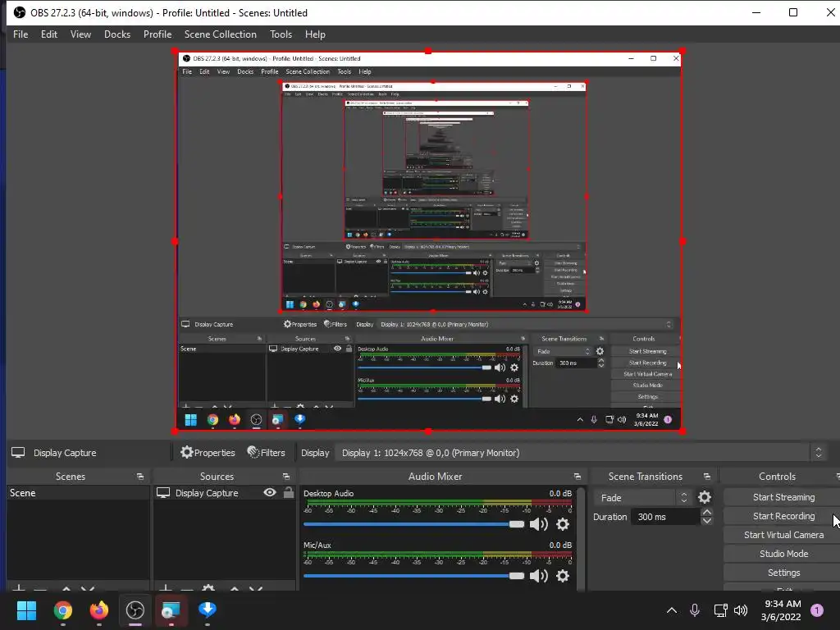
Task: Toggle visibility eye of Display Capture
Action: (x=270, y=492)
